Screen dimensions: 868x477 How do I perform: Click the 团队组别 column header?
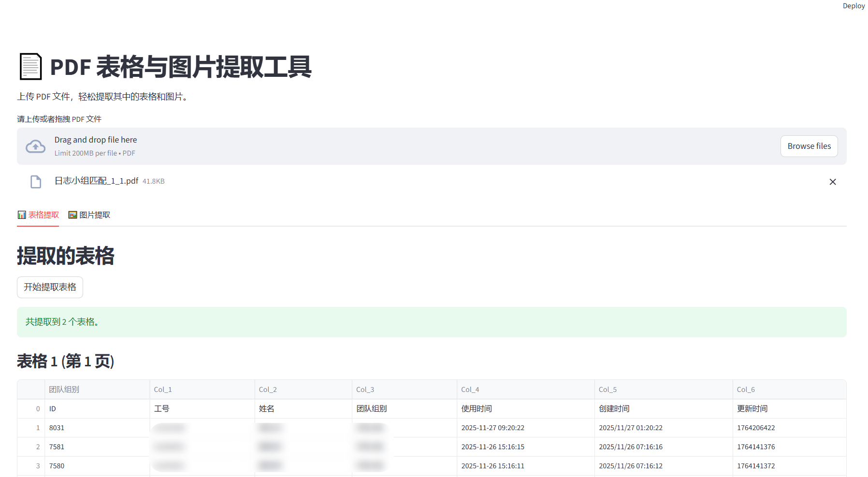pyautogui.click(x=63, y=389)
